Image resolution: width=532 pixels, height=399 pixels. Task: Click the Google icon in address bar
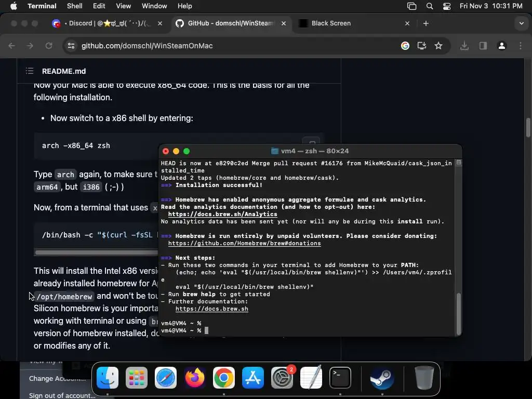click(405, 46)
